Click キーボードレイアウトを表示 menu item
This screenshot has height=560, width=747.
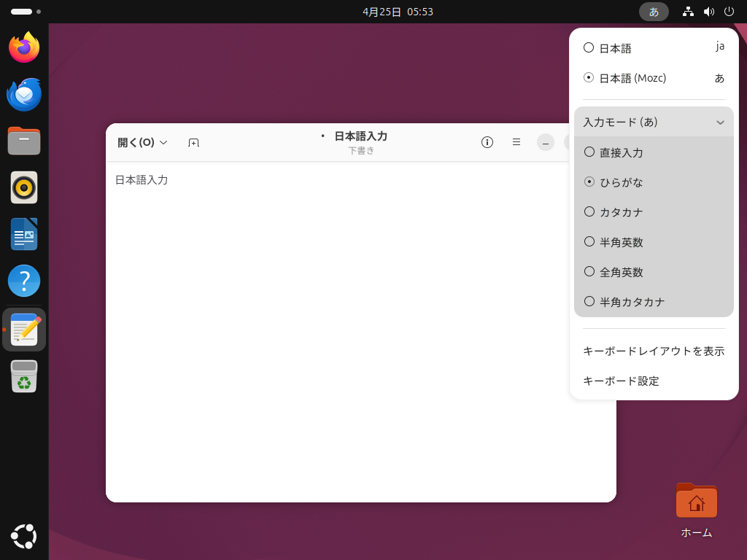(x=653, y=351)
